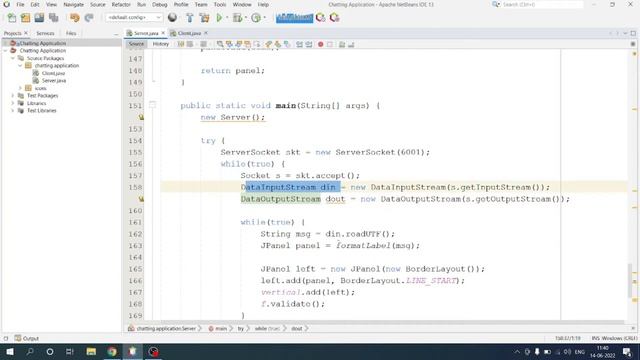The width and height of the screenshot is (640, 360).
Task: Close the Client.java tab
Action: point(206,33)
